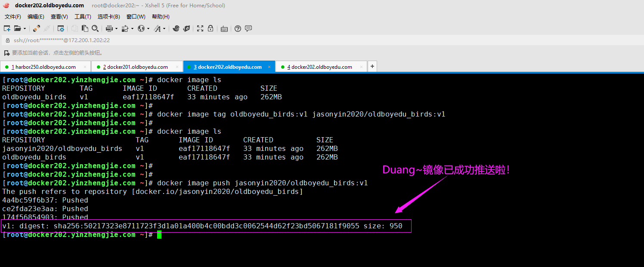
Task: Expand the Open folder dropdown arrow
Action: coord(25,29)
